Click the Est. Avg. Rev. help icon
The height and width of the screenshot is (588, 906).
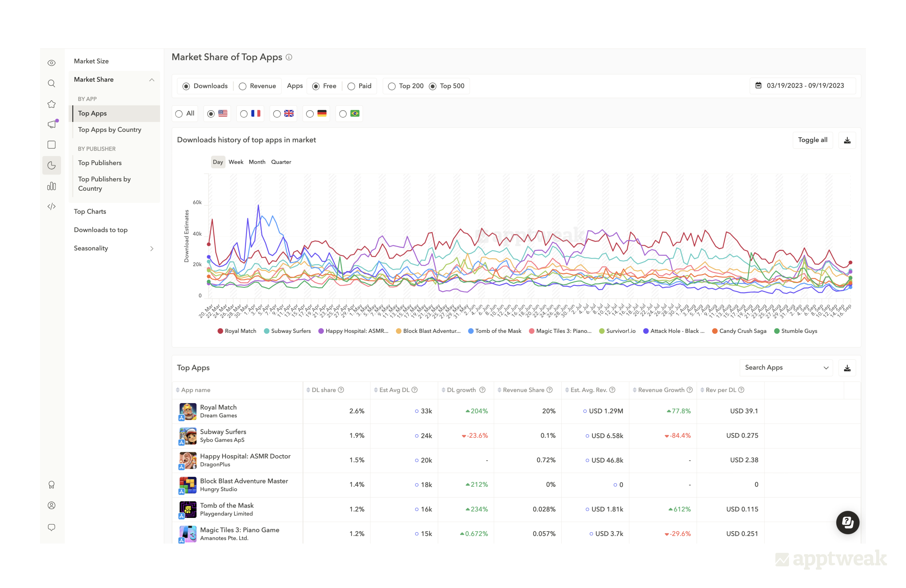[612, 390]
